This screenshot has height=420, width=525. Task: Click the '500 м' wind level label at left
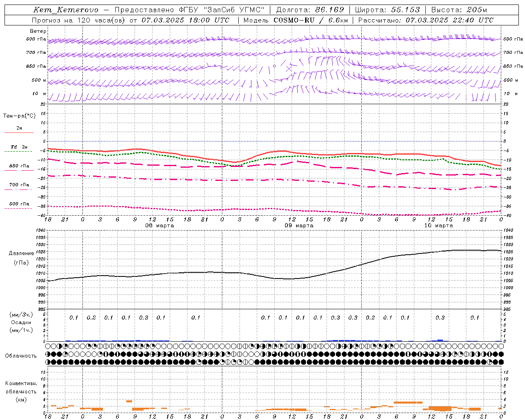tap(39, 80)
